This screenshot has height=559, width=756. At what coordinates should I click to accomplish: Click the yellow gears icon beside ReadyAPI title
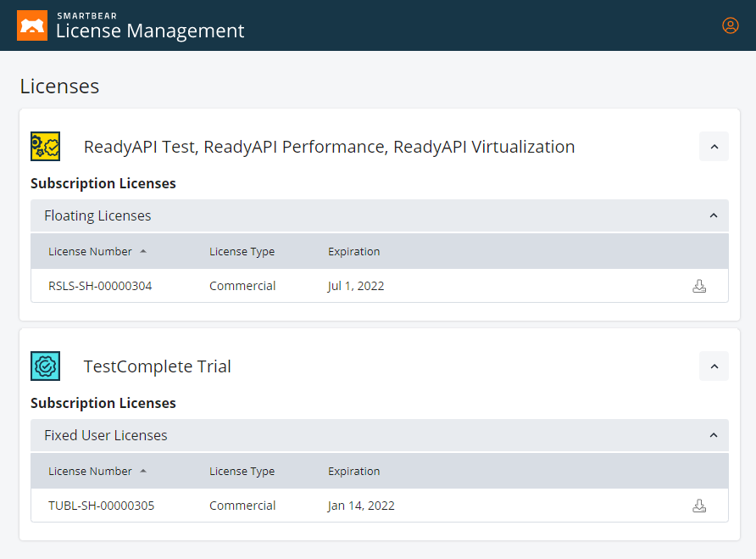click(45, 146)
